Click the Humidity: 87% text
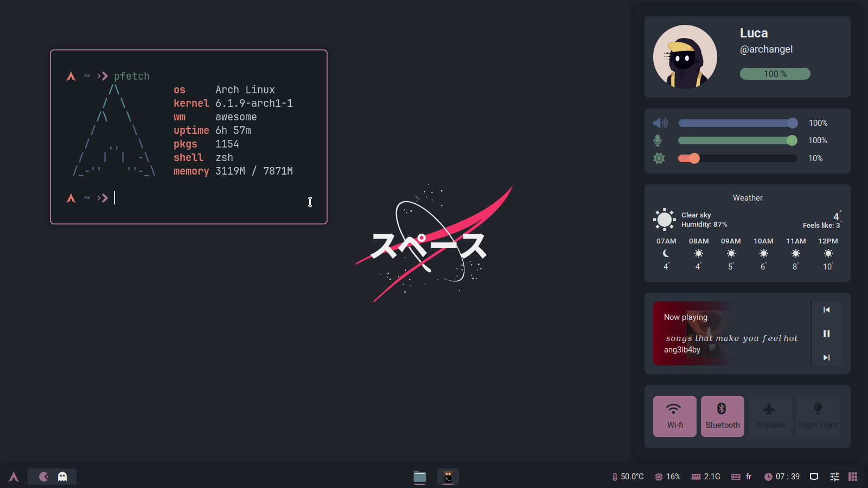The height and width of the screenshot is (488, 868). 704,224
